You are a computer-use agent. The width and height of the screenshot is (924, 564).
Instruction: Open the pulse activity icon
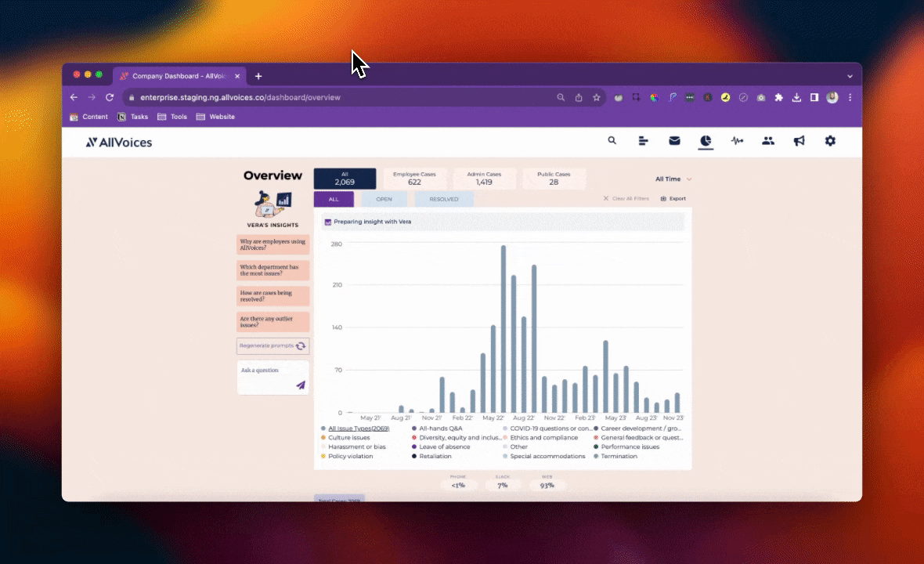(x=737, y=141)
